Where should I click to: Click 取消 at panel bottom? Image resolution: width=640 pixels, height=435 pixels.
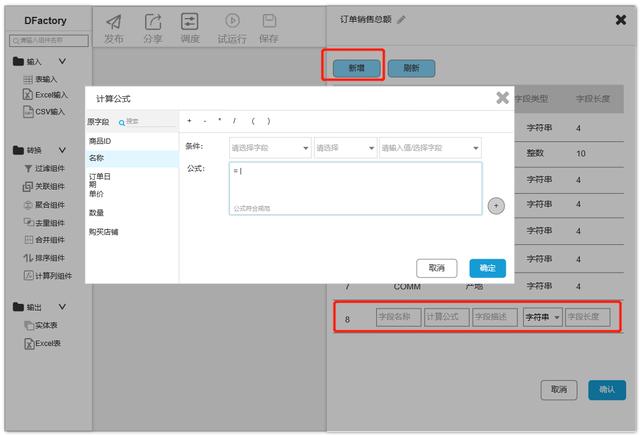click(x=559, y=390)
